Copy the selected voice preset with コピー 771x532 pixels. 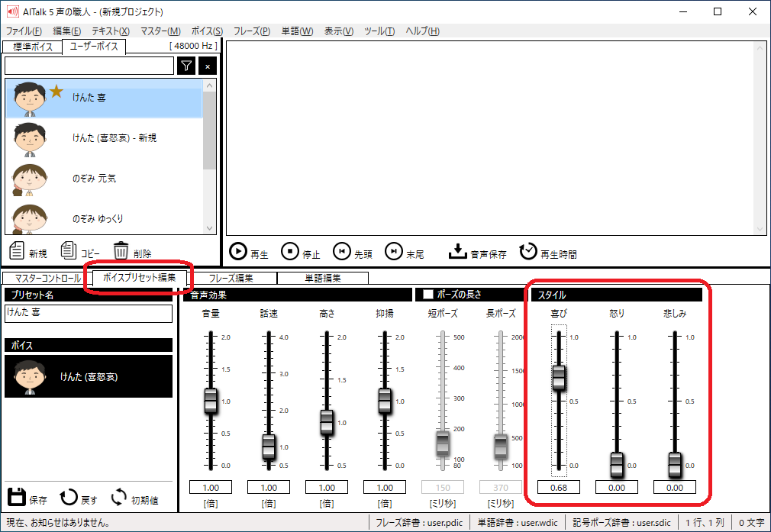[x=80, y=251]
